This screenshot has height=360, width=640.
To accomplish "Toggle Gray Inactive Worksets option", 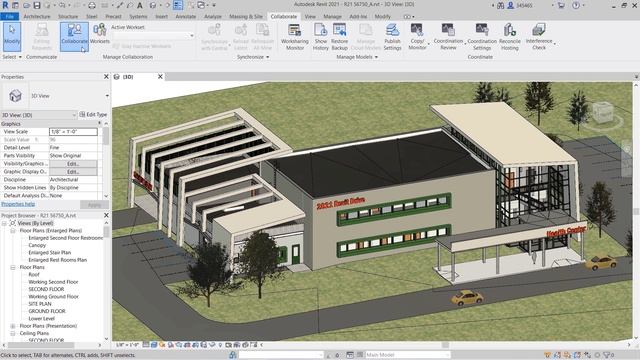I will pyautogui.click(x=142, y=46).
